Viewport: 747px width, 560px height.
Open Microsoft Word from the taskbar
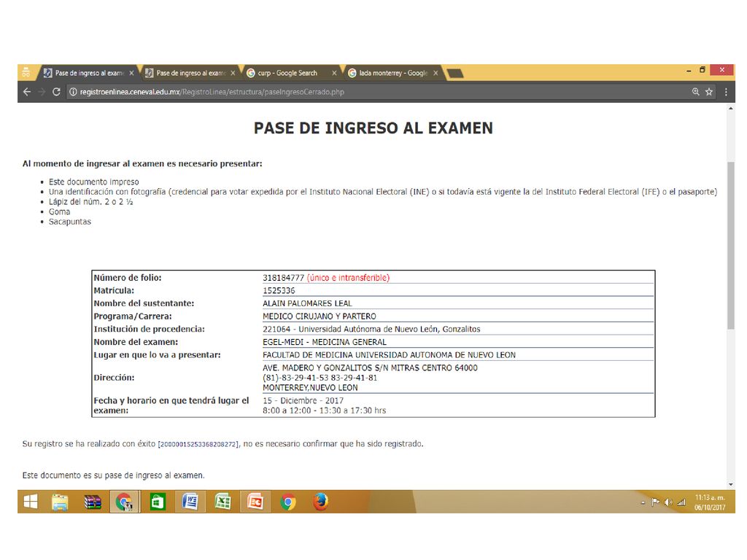point(190,502)
